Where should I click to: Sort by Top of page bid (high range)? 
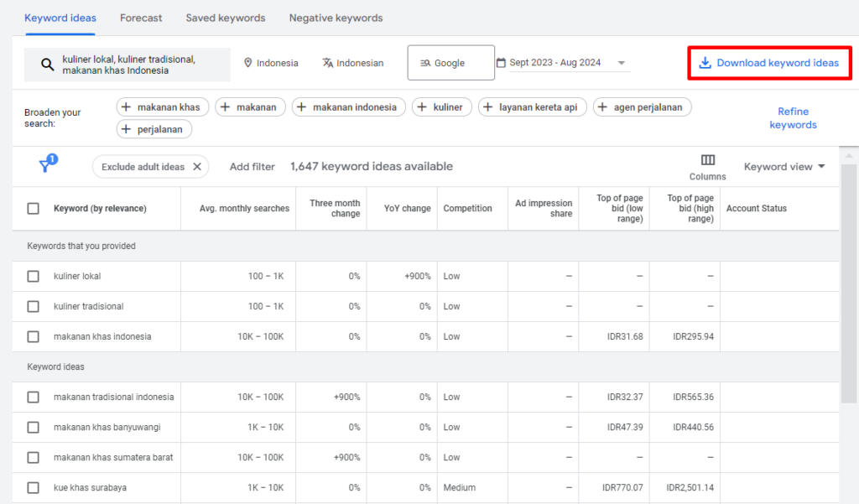click(x=690, y=208)
